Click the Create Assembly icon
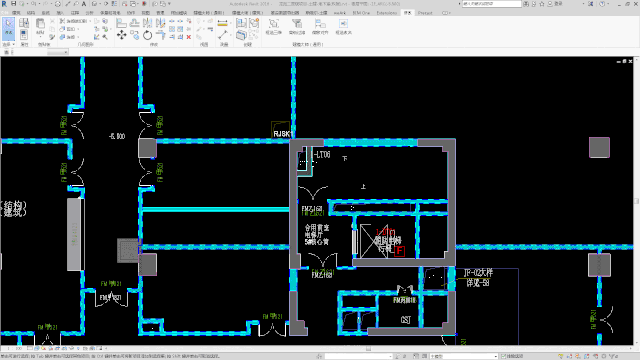Screen dimensions: 640x360 [x=241, y=23]
